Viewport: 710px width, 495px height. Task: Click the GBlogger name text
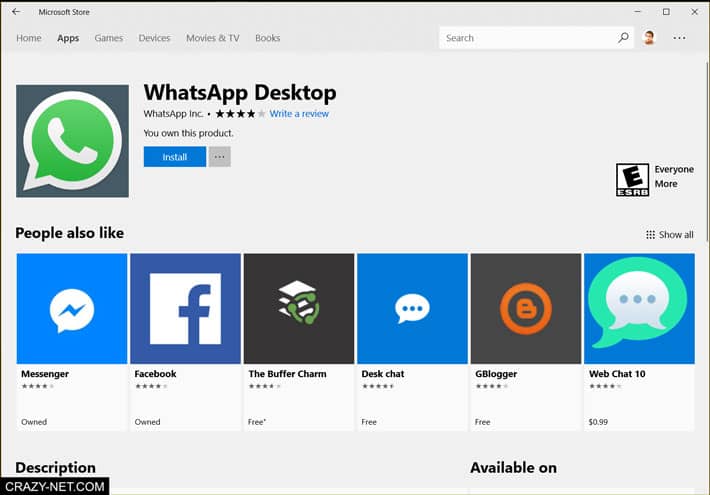496,374
